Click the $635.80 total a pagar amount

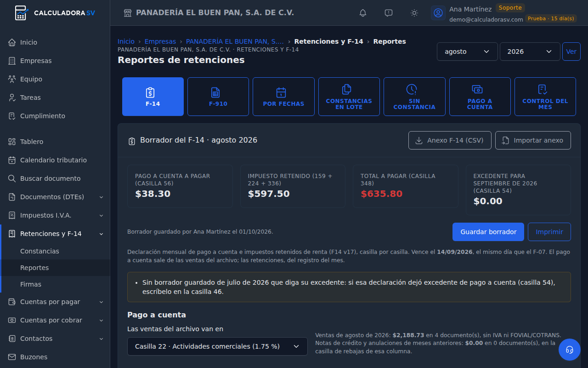381,194
